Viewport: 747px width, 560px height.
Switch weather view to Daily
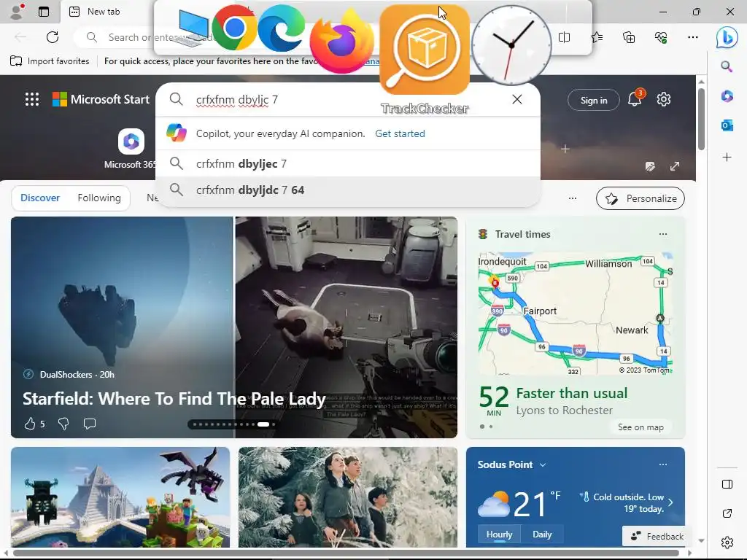pos(542,534)
